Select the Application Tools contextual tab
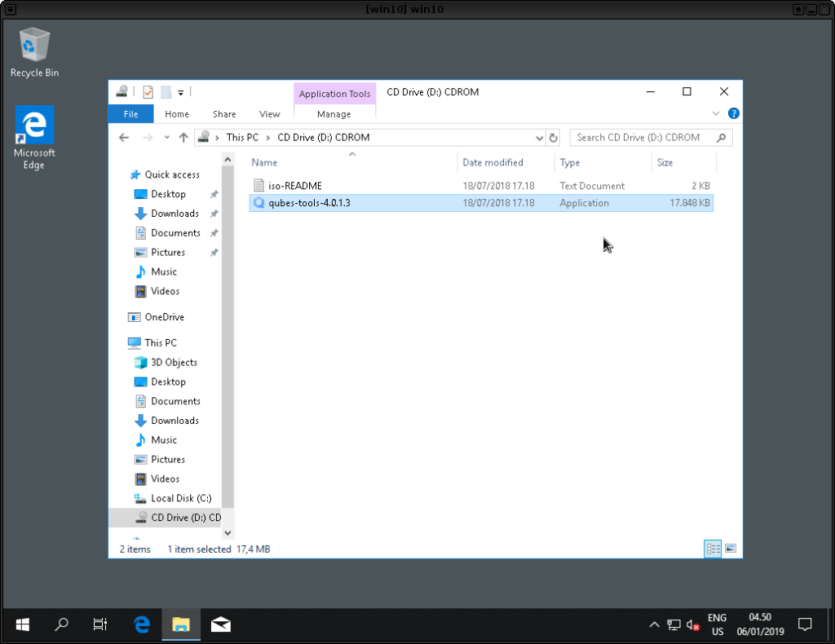This screenshot has width=835, height=644. pos(334,94)
